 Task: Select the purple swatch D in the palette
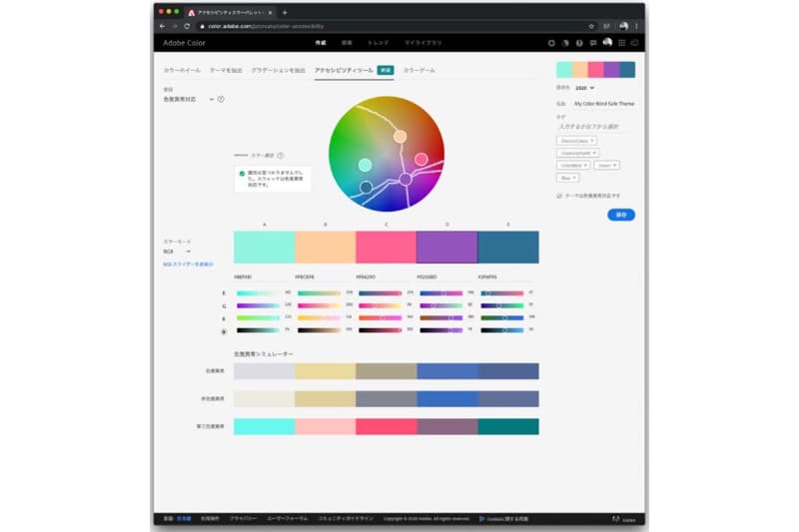tap(447, 248)
